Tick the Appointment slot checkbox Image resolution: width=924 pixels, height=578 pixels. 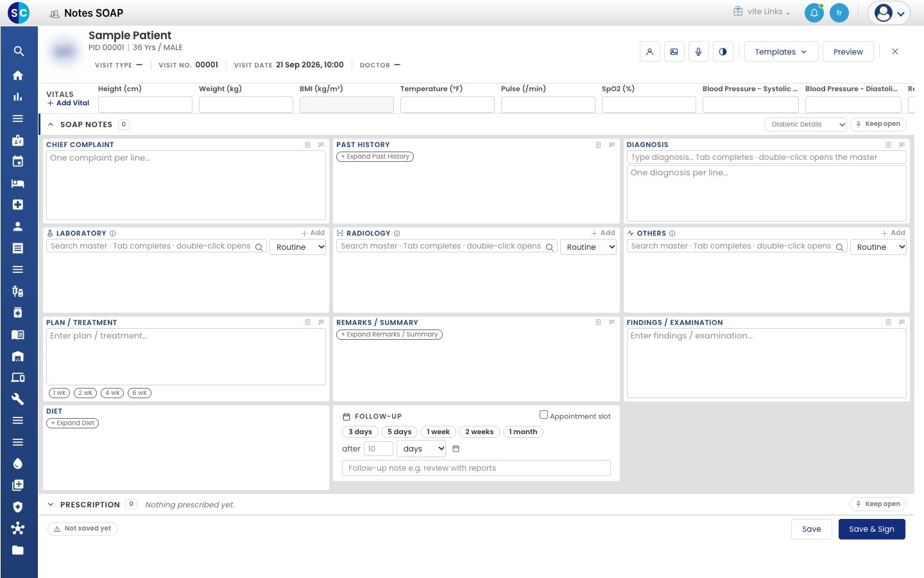[543, 415]
